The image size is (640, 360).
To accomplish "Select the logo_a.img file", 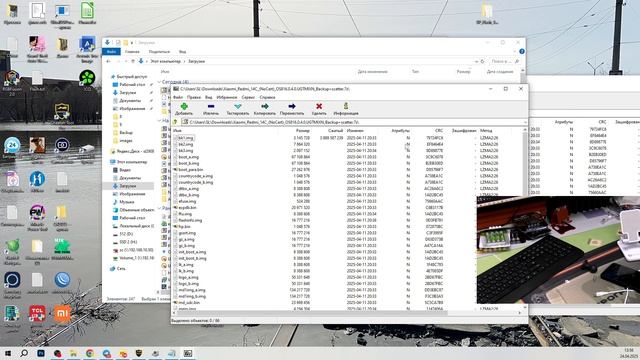I will [188, 277].
